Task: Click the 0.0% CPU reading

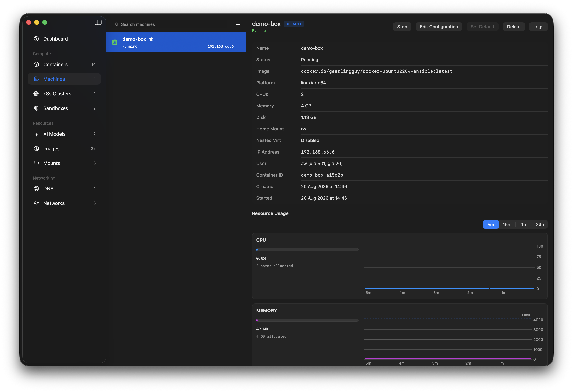Action: pos(261,258)
